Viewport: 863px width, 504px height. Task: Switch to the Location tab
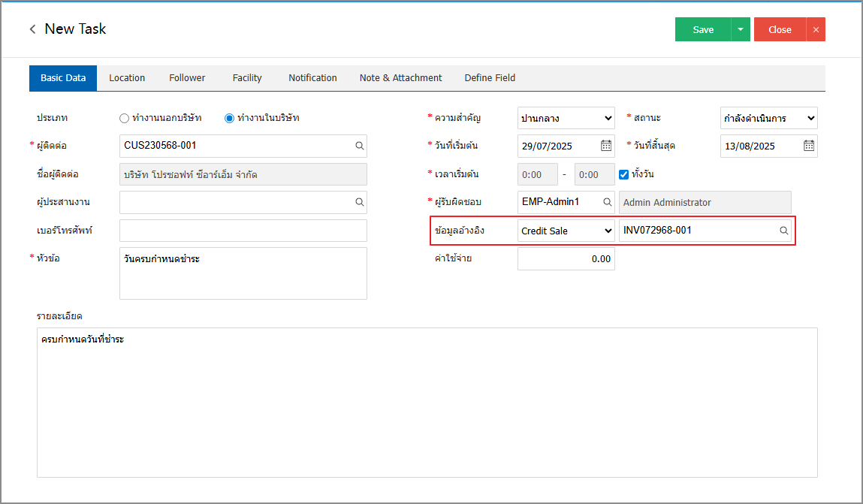127,78
